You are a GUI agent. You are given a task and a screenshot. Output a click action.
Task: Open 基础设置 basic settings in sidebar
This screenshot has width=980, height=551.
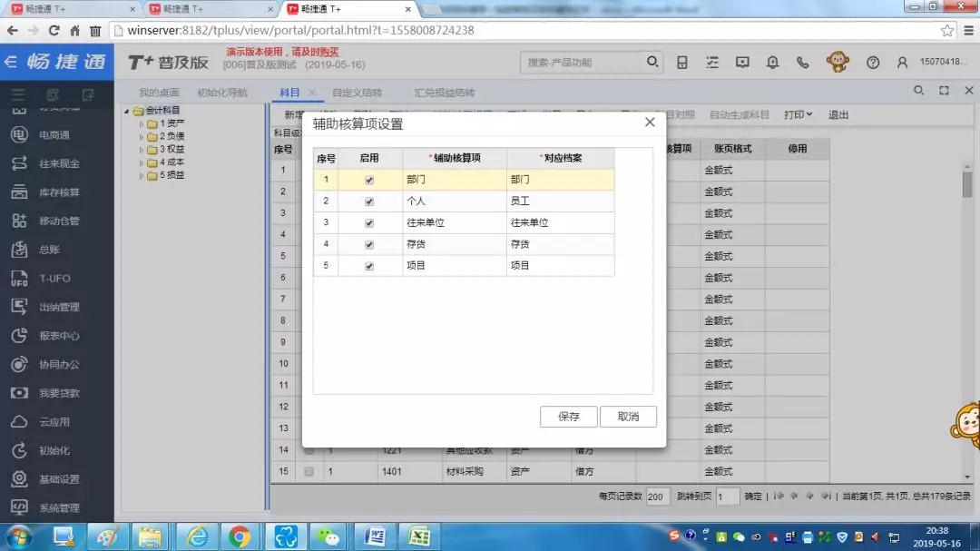pos(58,479)
